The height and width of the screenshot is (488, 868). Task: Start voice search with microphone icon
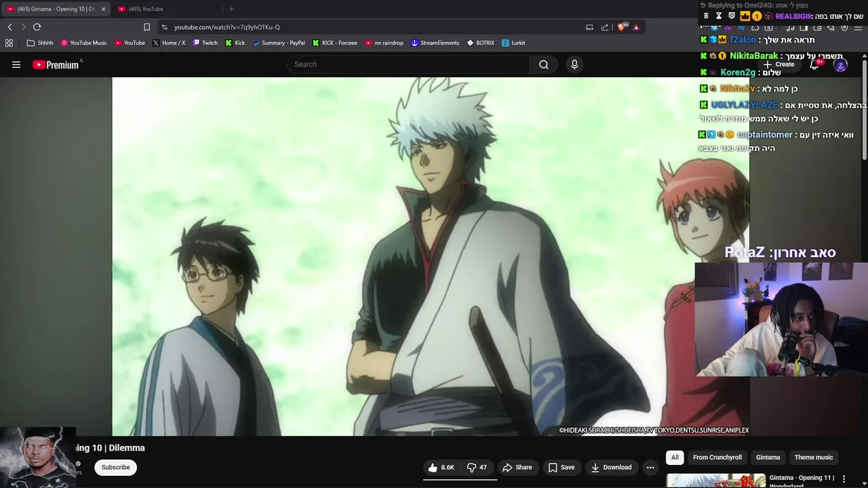coord(574,64)
